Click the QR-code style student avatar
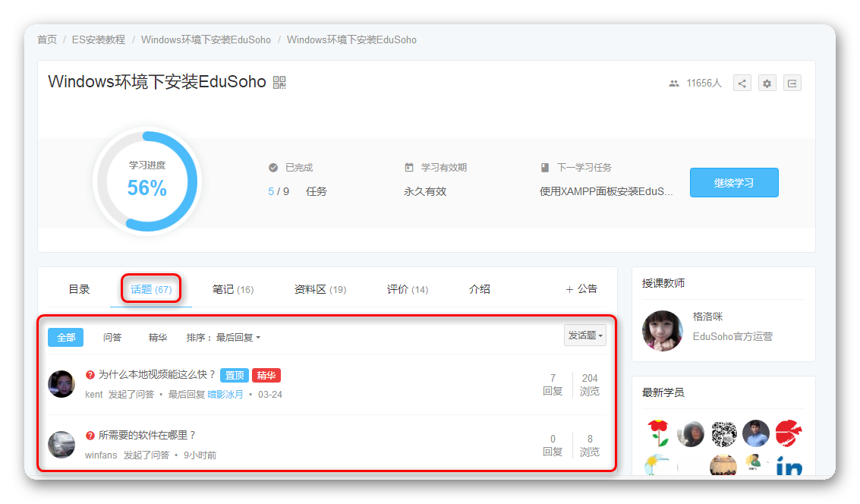Viewport: 860px width, 504px height. tap(723, 433)
